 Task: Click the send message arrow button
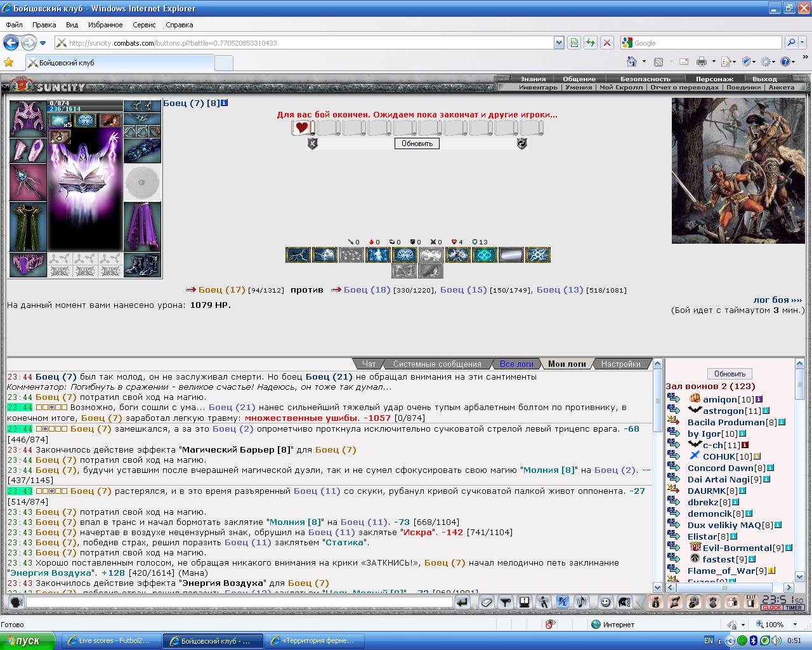[x=462, y=602]
